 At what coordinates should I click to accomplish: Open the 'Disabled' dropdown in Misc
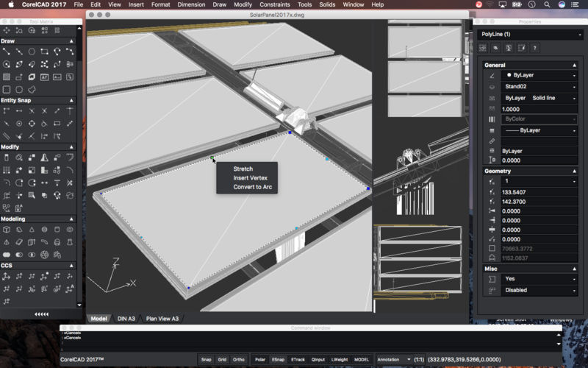(x=539, y=290)
